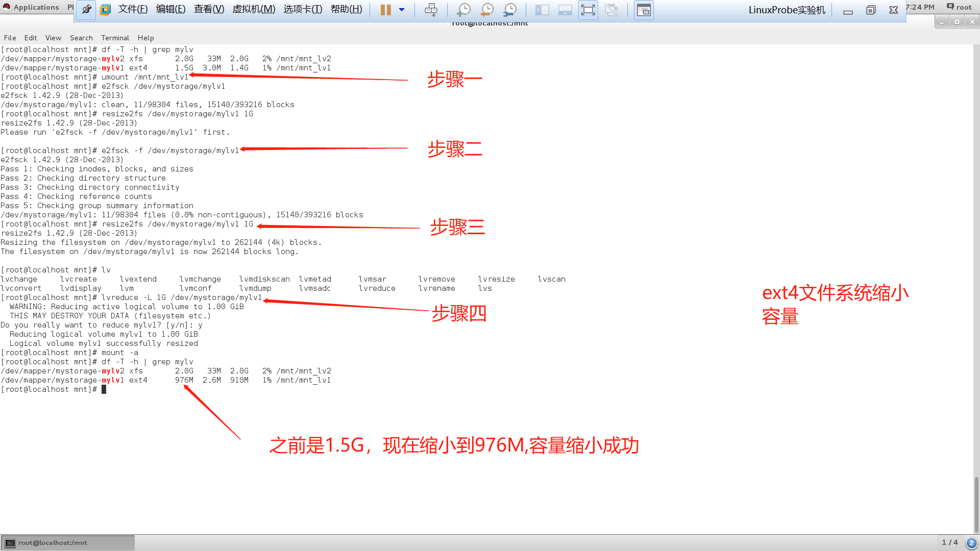Screen dimensions: 980x551
Task: Open the 虚拟机(M) menu
Action: pos(254,9)
